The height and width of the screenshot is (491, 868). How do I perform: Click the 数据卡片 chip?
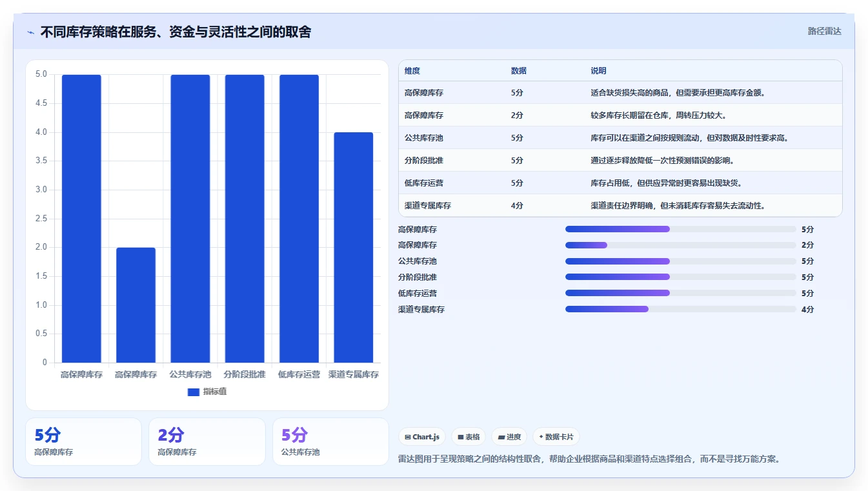point(556,437)
